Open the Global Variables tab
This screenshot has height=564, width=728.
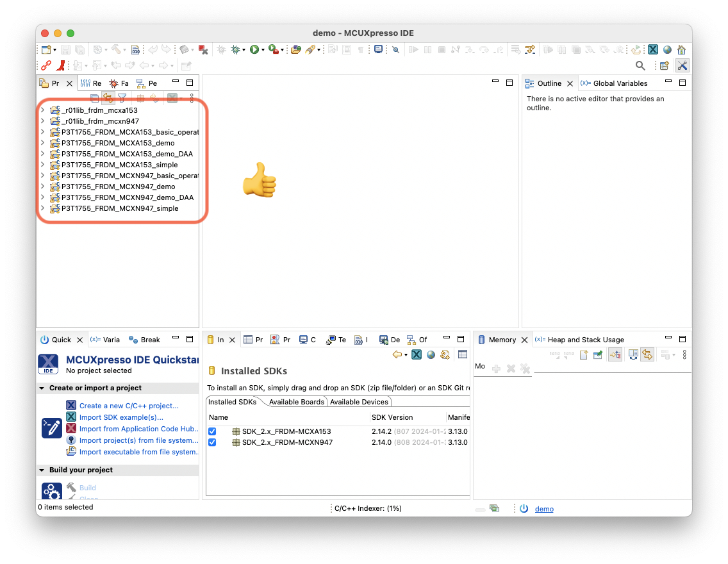click(x=620, y=83)
